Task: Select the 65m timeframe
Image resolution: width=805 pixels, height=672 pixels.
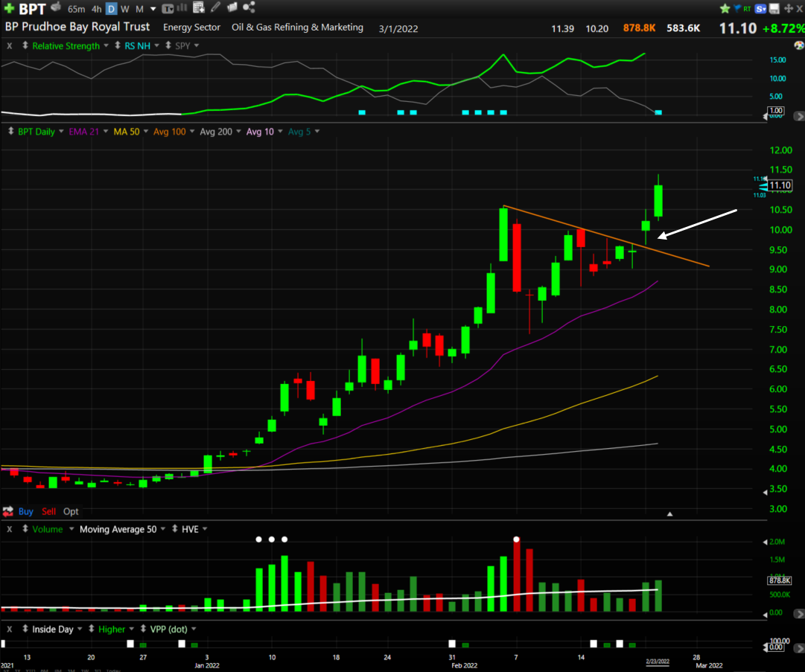Action: click(x=77, y=9)
